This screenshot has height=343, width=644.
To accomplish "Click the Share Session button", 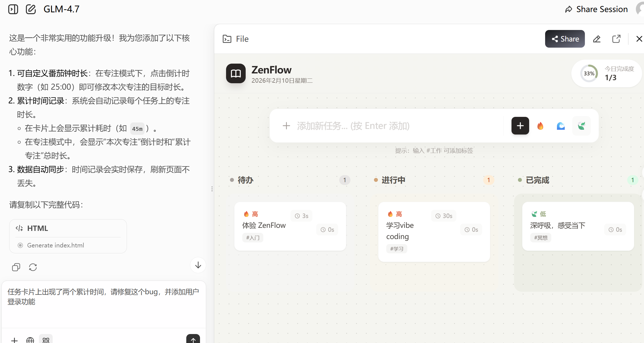I will tap(595, 9).
